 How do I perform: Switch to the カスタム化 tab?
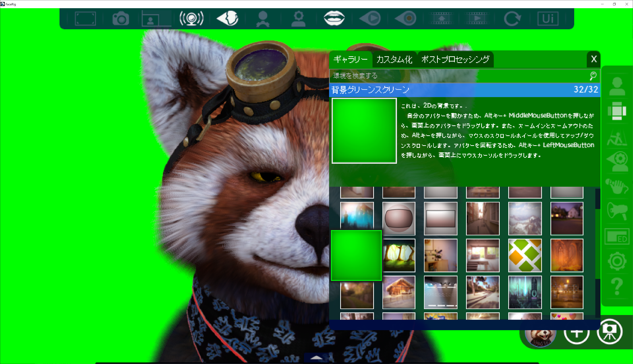pyautogui.click(x=394, y=59)
